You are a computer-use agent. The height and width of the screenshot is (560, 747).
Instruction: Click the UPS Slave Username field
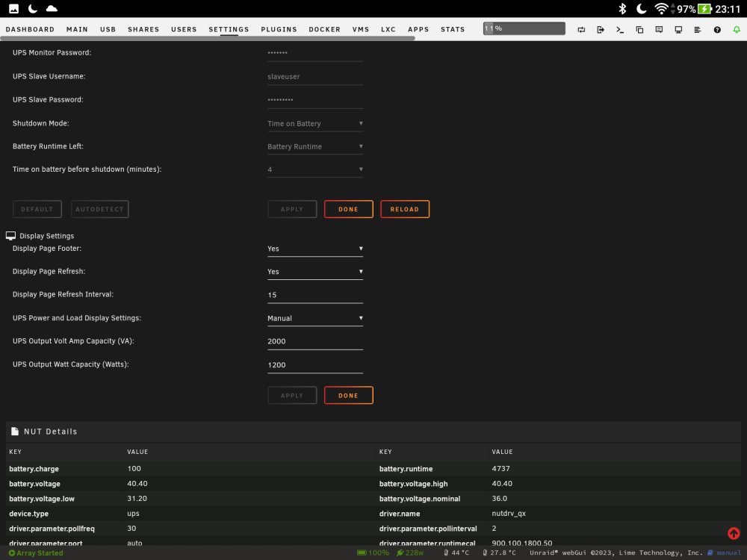(315, 77)
